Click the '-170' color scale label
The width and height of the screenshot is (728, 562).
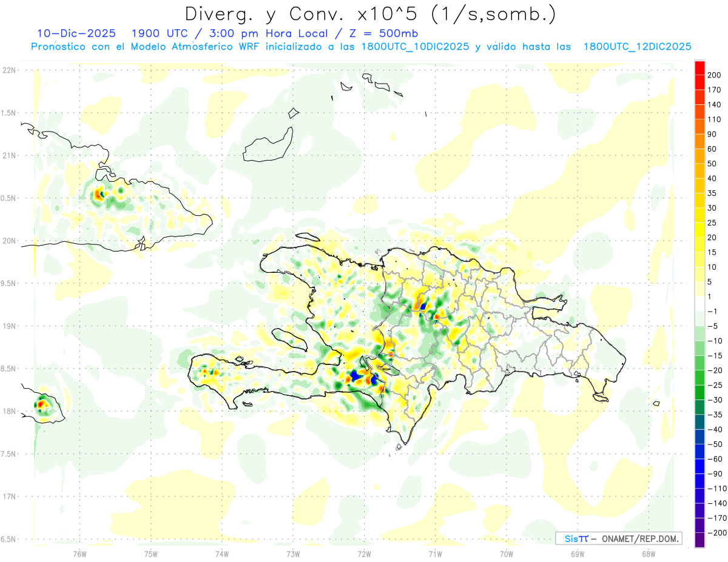point(716,518)
